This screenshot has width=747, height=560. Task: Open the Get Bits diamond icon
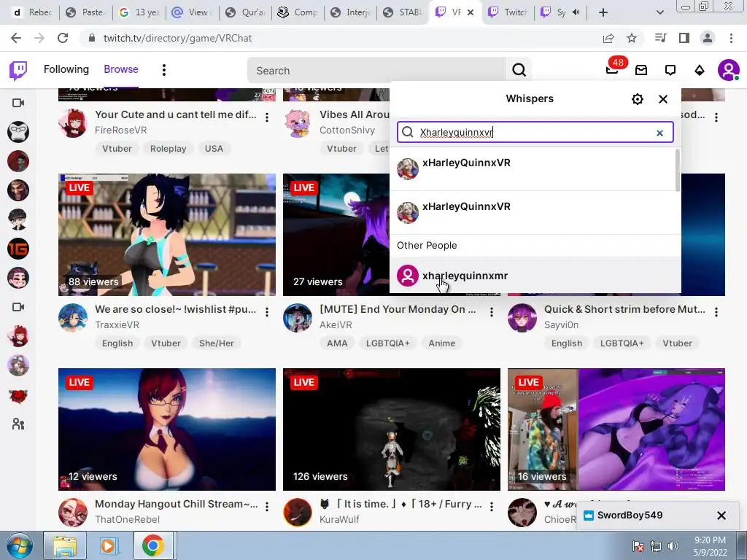[x=700, y=71]
